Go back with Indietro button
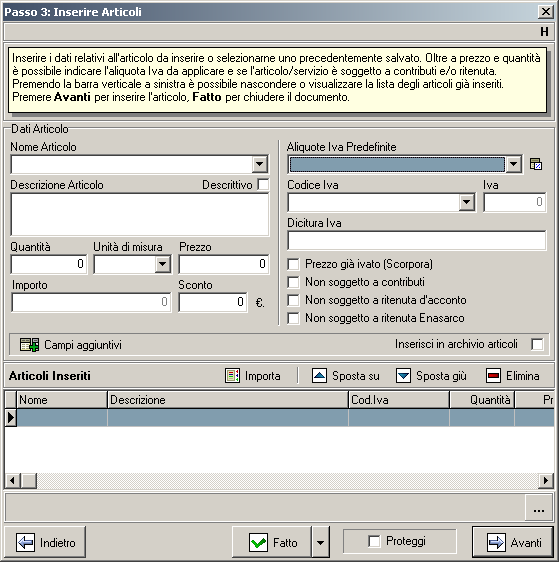 tap(45, 542)
